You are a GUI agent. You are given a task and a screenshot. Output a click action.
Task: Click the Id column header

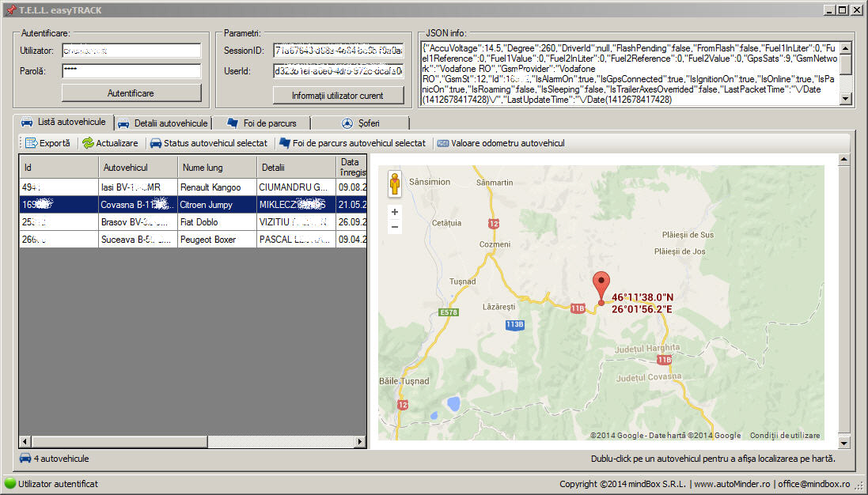pos(59,167)
